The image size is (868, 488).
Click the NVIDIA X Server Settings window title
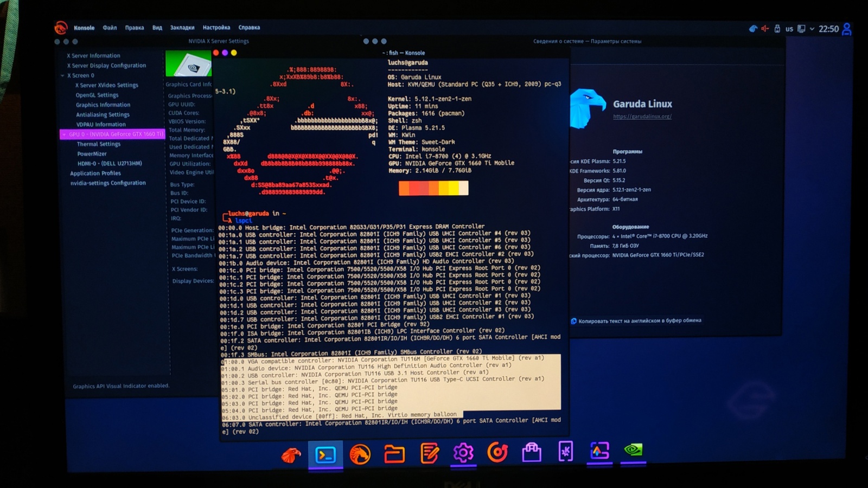pyautogui.click(x=219, y=41)
